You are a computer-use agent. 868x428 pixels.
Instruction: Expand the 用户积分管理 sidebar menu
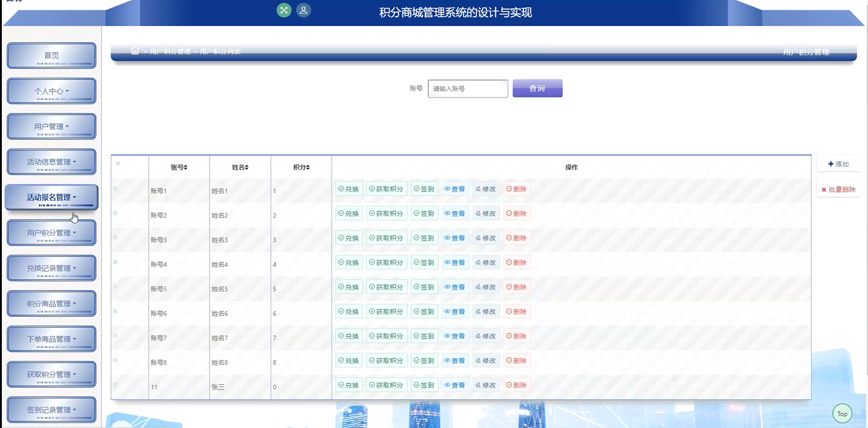(52, 233)
